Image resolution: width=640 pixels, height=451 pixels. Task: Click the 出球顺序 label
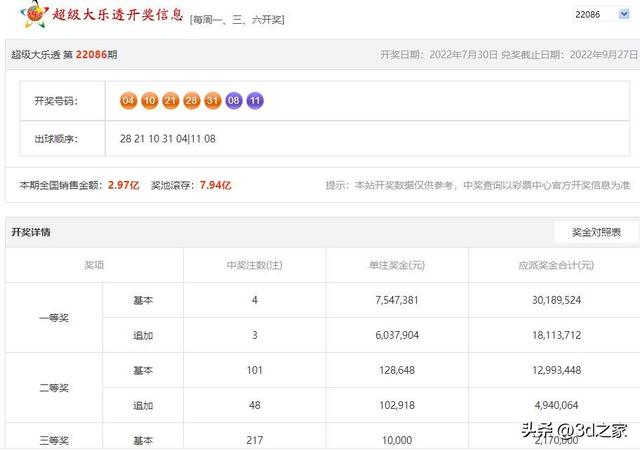56,139
